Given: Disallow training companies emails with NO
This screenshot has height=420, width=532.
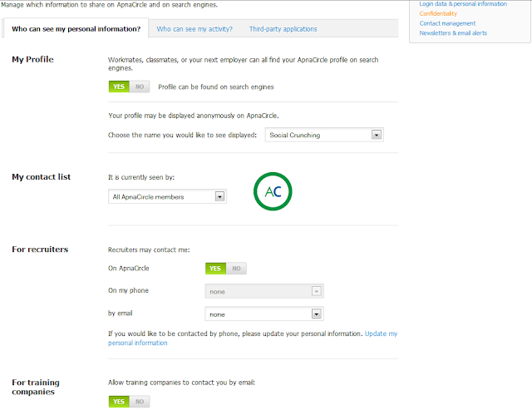Looking at the screenshot, I should [140, 402].
